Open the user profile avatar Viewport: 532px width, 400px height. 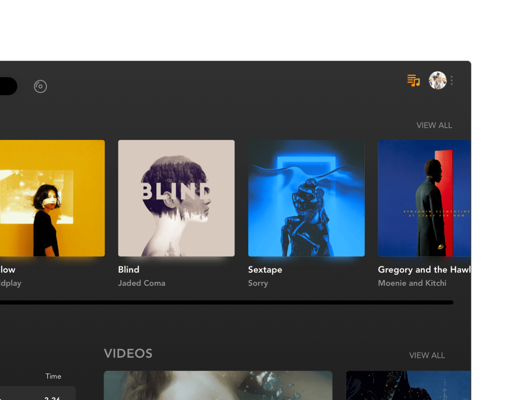(x=437, y=80)
